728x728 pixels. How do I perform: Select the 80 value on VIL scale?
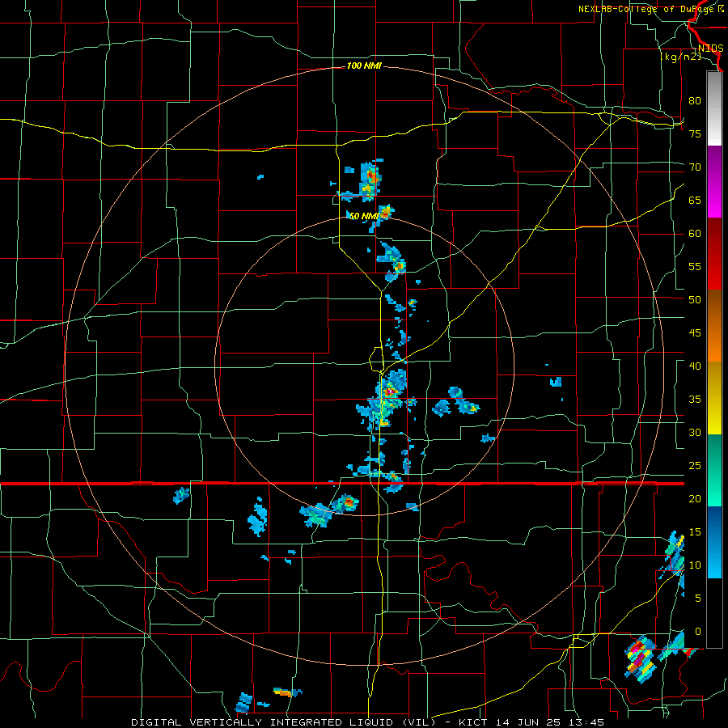point(695,101)
